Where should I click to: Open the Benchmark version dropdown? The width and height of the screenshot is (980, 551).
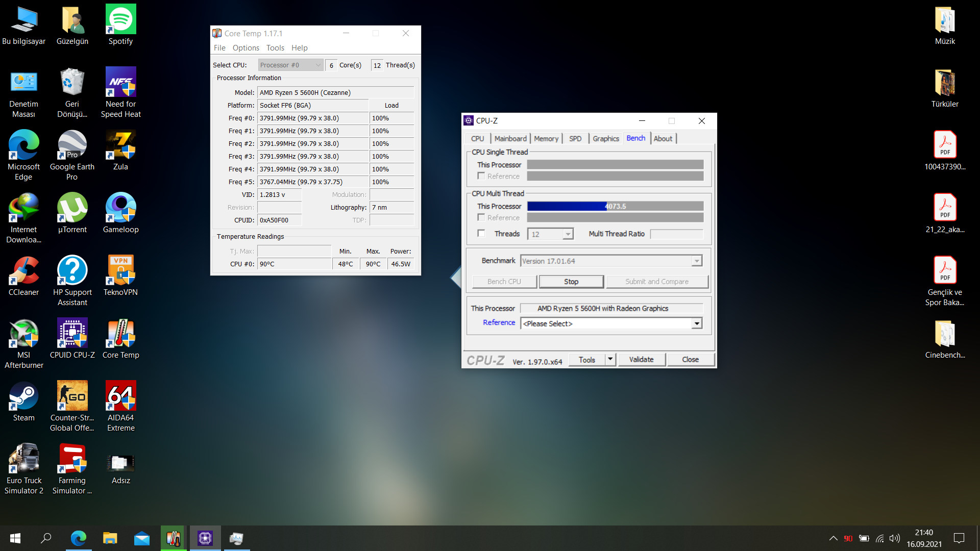697,261
